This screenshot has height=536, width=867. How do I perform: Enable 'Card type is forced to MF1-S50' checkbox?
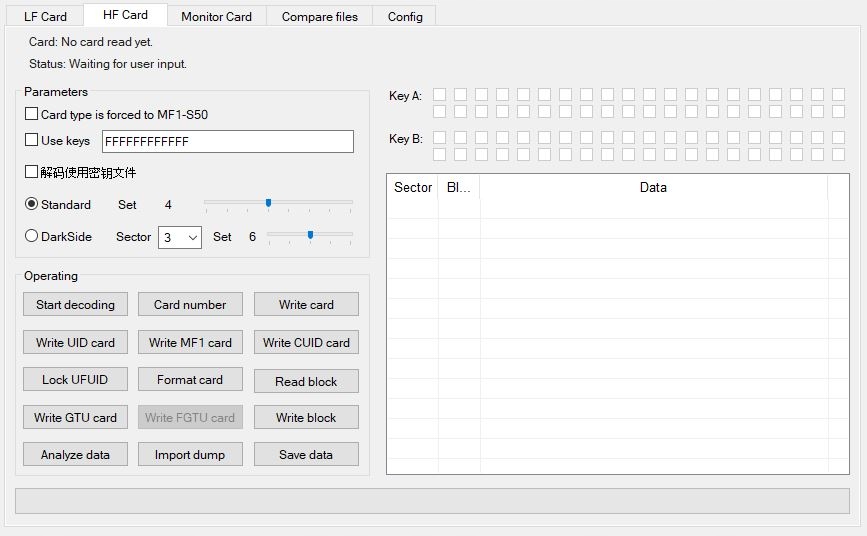click(32, 115)
